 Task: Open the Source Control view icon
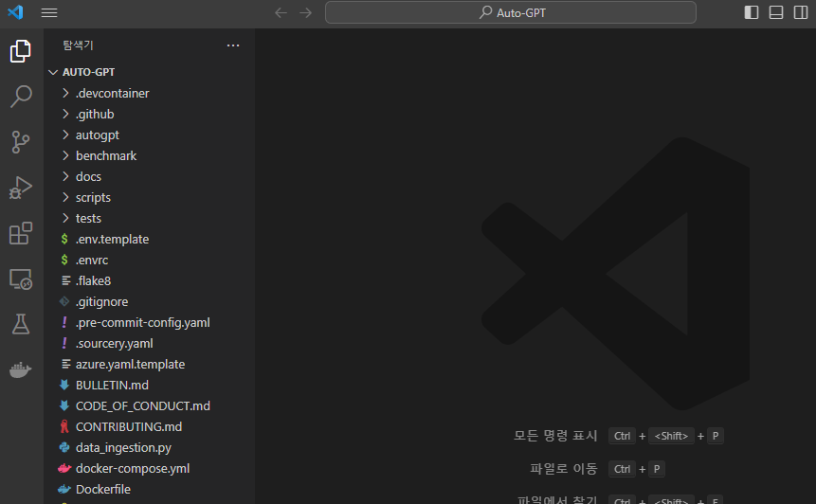click(x=21, y=142)
